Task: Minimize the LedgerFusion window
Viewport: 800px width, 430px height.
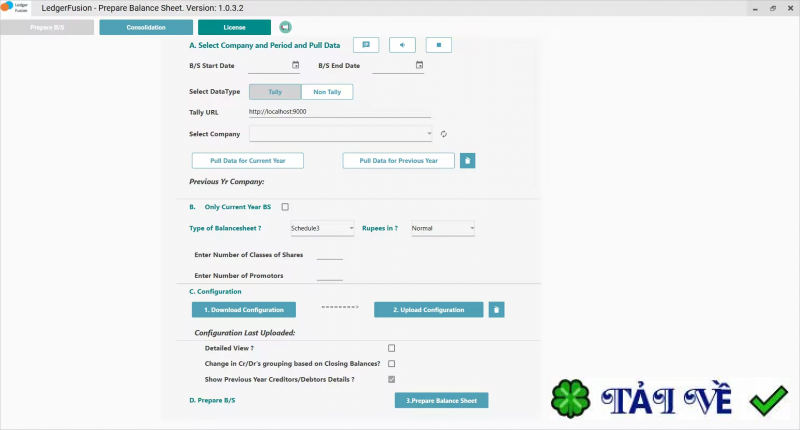Action: coord(756,8)
